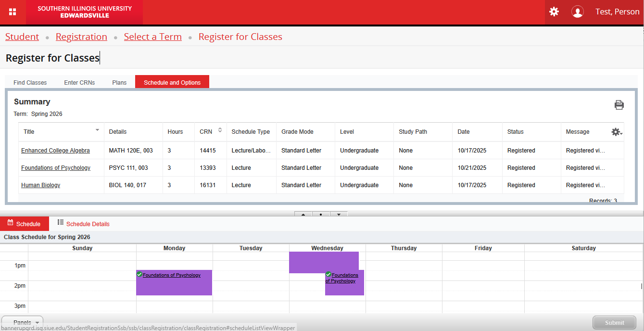Print the schedule summary via printer icon
This screenshot has height=331, width=644.
click(619, 105)
